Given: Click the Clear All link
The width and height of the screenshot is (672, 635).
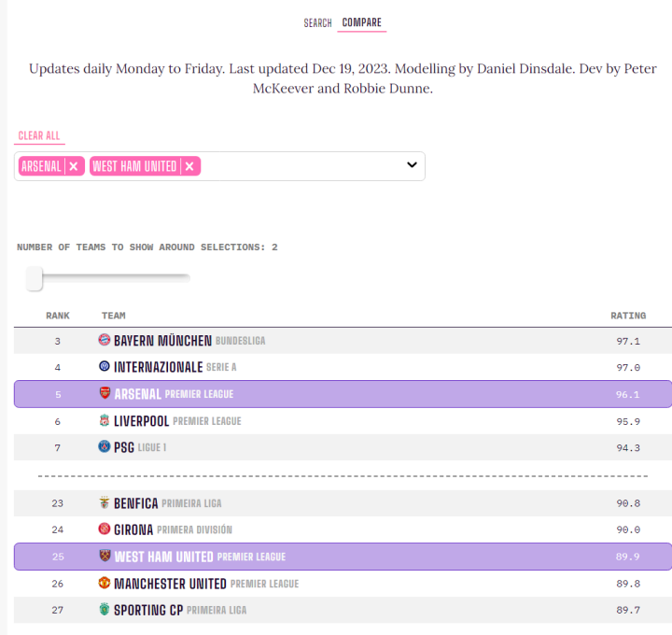Looking at the screenshot, I should coord(39,135).
